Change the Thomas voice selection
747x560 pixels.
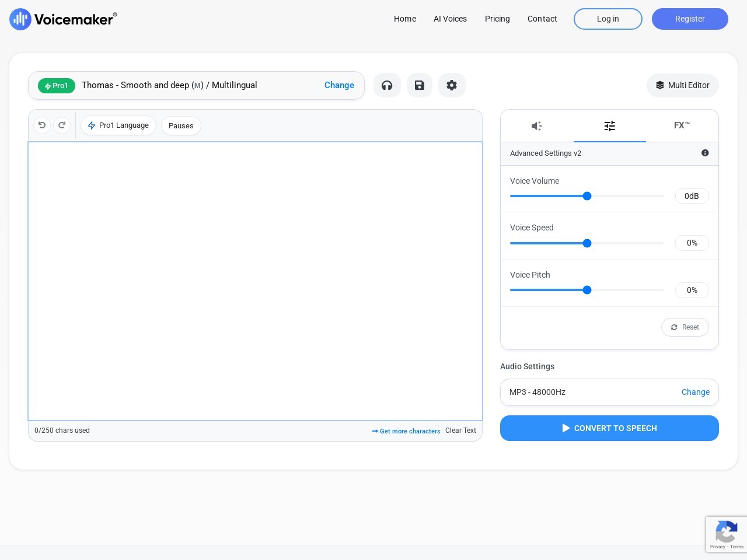click(339, 85)
